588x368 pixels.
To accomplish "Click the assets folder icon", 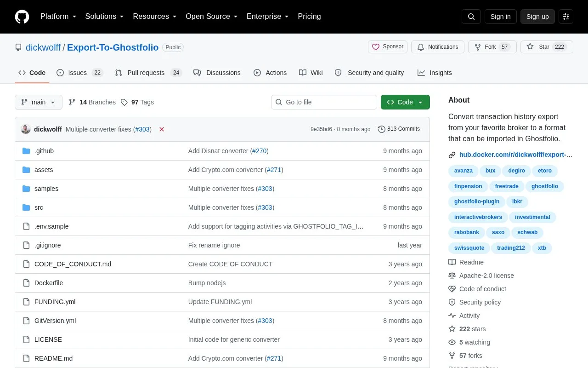I will [26, 170].
